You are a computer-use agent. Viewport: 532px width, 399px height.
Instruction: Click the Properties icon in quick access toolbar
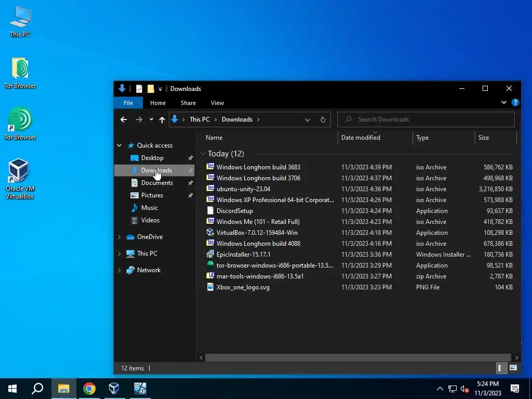tap(139, 89)
